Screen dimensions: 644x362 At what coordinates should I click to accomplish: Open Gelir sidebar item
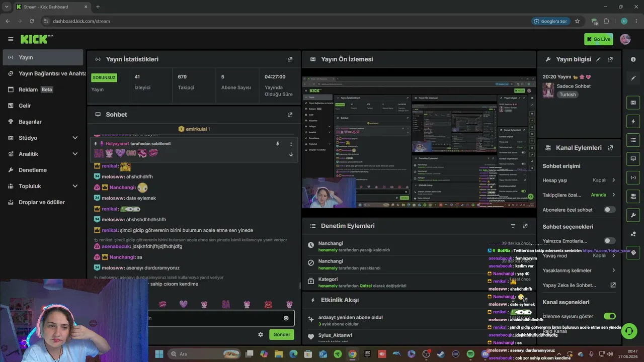[43, 106]
